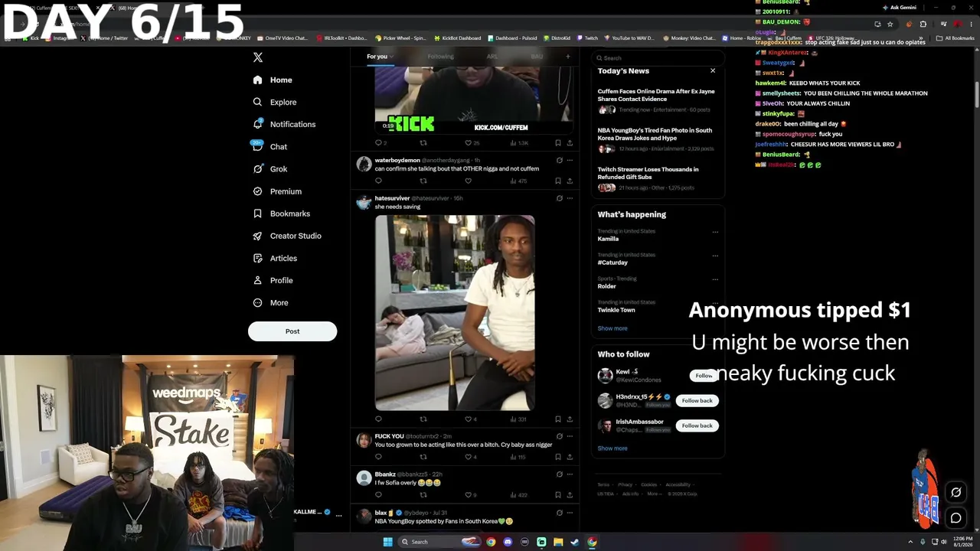Screen dimensions: 980x551
Task: Add a new timeline tab with plus
Action: pos(567,56)
